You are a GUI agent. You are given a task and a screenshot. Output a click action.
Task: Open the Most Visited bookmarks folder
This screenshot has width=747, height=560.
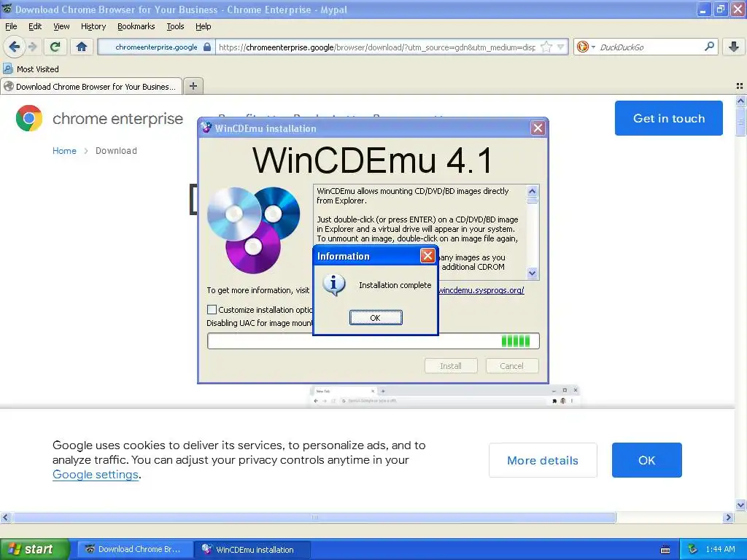31,69
